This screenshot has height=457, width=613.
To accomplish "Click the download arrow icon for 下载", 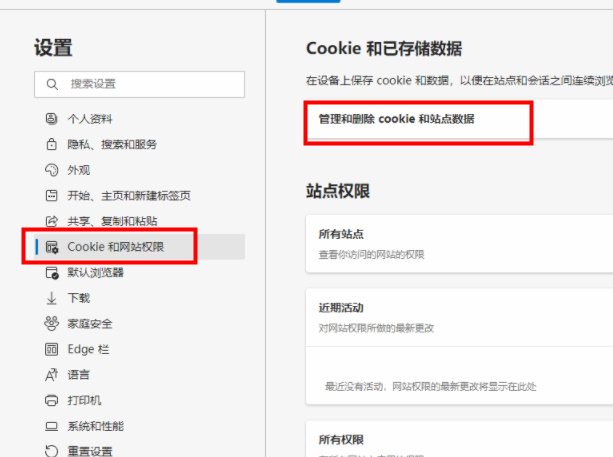I will pos(51,298).
